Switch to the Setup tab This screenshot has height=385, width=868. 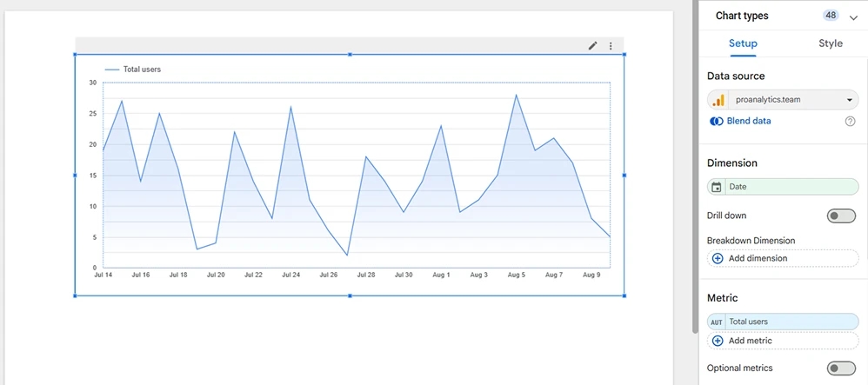(743, 43)
